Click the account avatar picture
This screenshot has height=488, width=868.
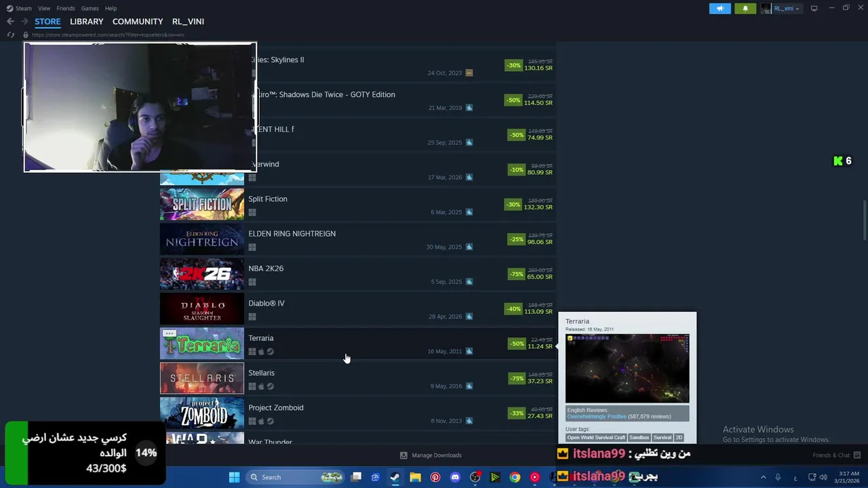766,8
